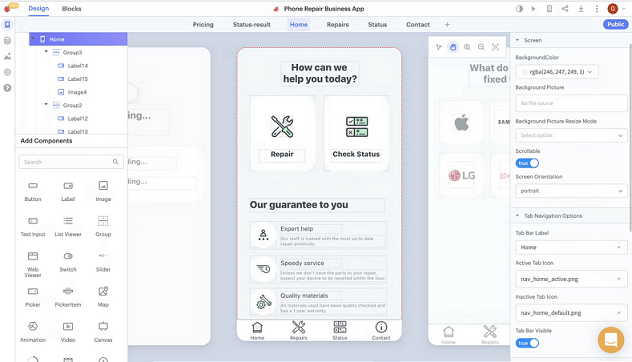Click the fit-to-screen focus icon
632x362 pixels.
pos(495,47)
